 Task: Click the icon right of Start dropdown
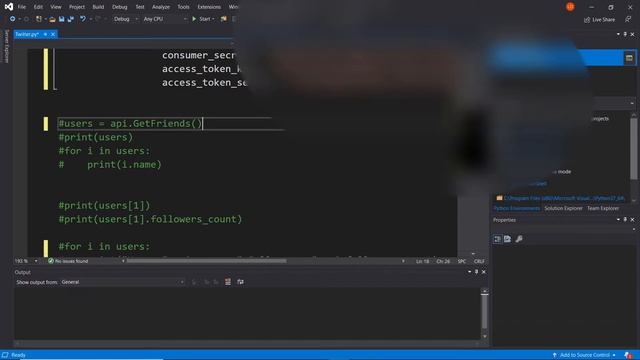(224, 19)
